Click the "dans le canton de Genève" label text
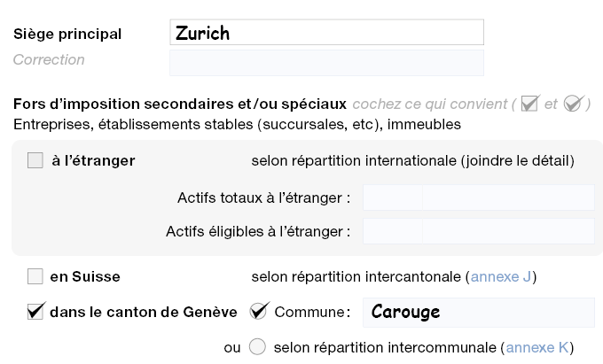This screenshot has height=364, width=603. pos(143,312)
